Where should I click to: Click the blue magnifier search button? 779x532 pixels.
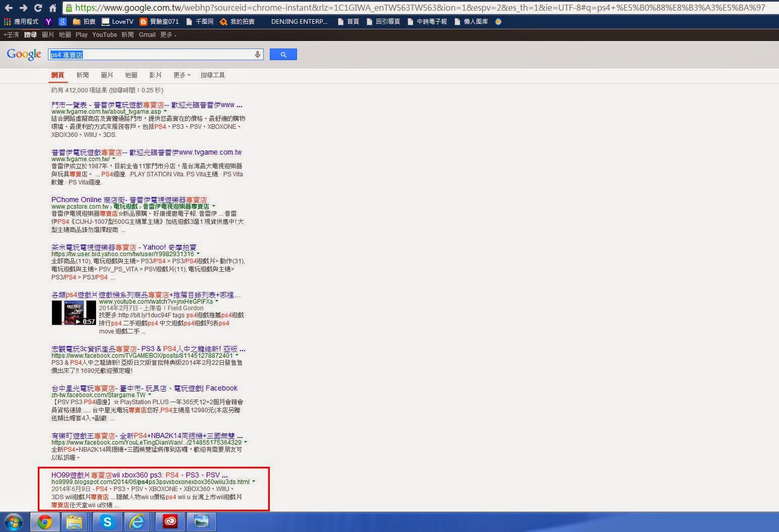click(283, 55)
